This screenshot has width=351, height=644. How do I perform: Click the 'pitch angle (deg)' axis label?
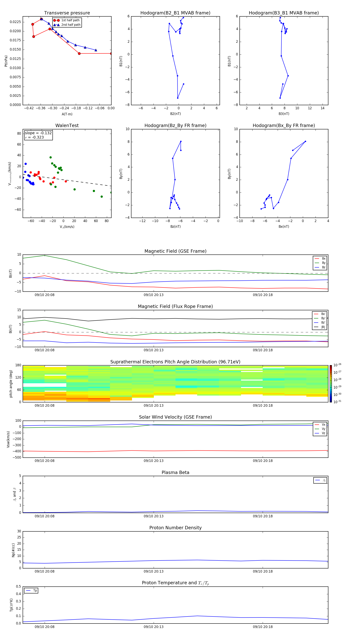pyautogui.click(x=11, y=384)
